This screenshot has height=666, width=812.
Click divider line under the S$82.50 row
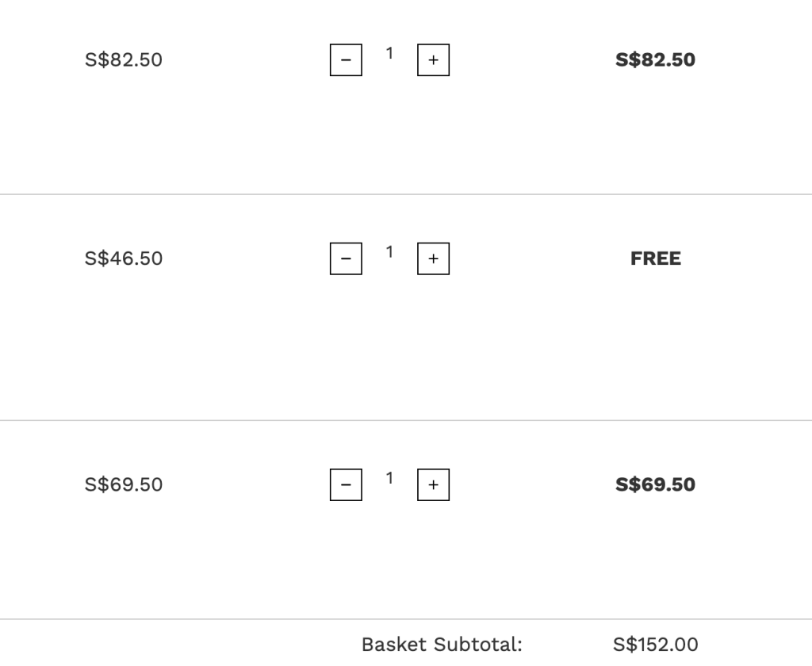(x=406, y=194)
